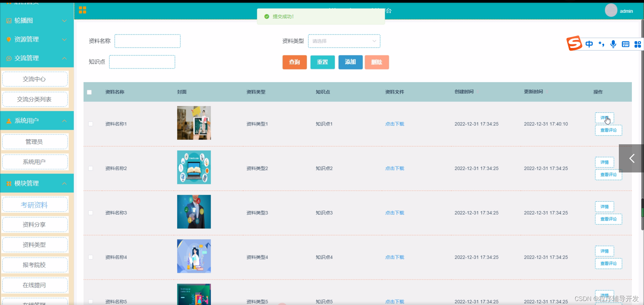Click cover thumbnail for 资料名称2

194,167
